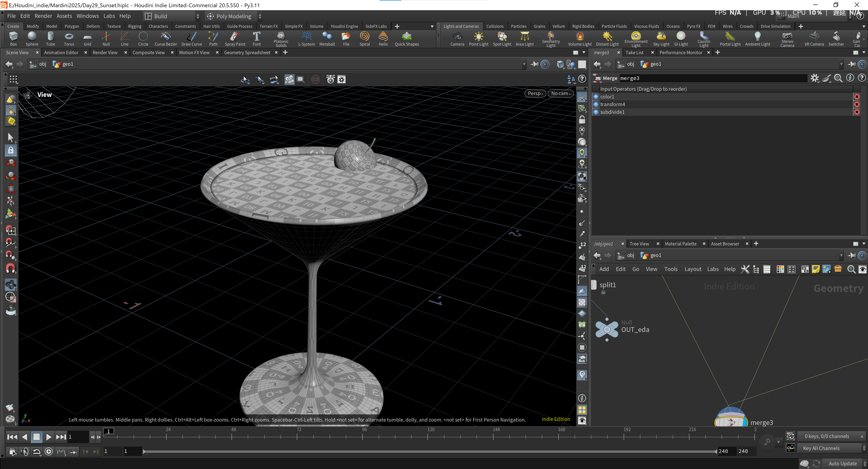The image size is (868, 469).
Task: Switch to the Material Palette tab
Action: (x=680, y=244)
